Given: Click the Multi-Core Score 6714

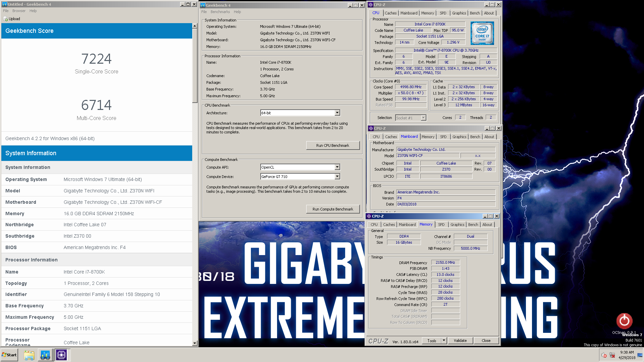Looking at the screenshot, I should coord(96,105).
